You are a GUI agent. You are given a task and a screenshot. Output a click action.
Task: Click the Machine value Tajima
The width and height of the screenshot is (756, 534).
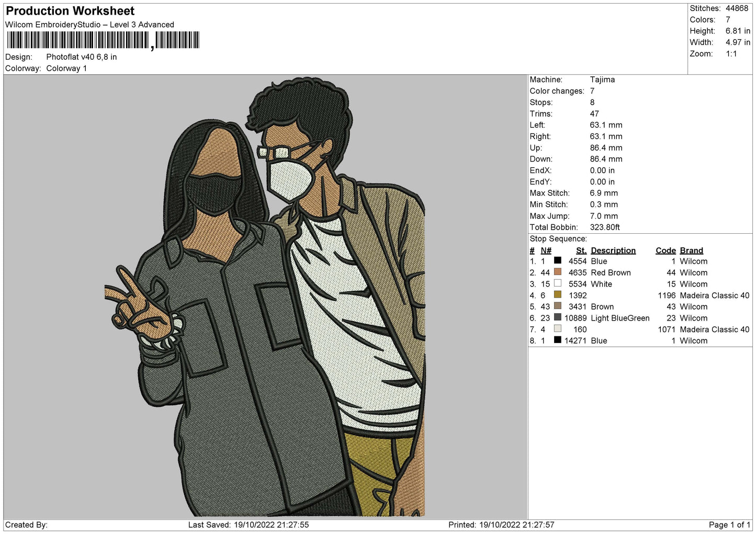[x=602, y=79]
